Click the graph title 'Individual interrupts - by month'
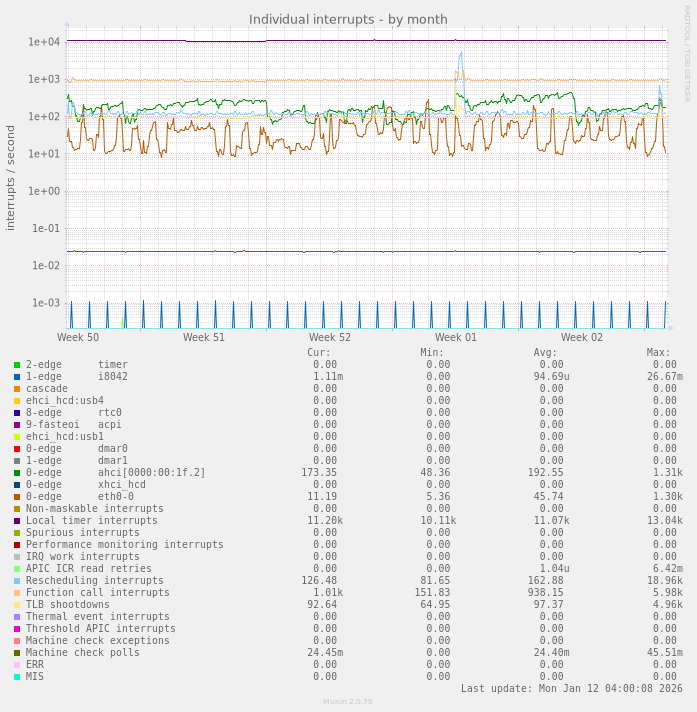The image size is (697, 712). pyautogui.click(x=348, y=20)
